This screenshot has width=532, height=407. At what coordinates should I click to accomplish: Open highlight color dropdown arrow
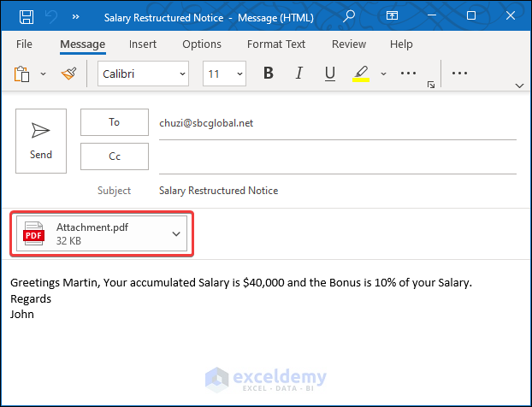click(x=383, y=74)
